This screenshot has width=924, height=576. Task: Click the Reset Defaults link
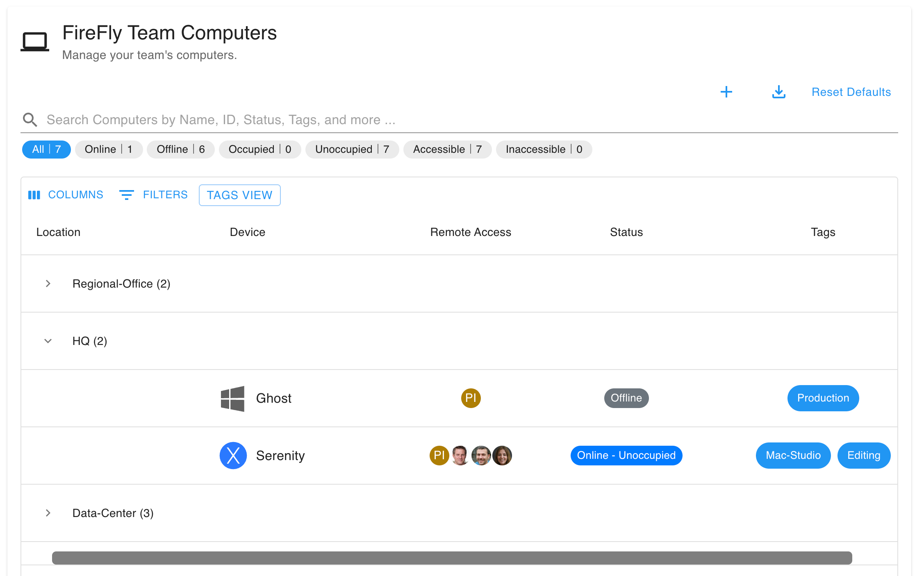coord(851,92)
